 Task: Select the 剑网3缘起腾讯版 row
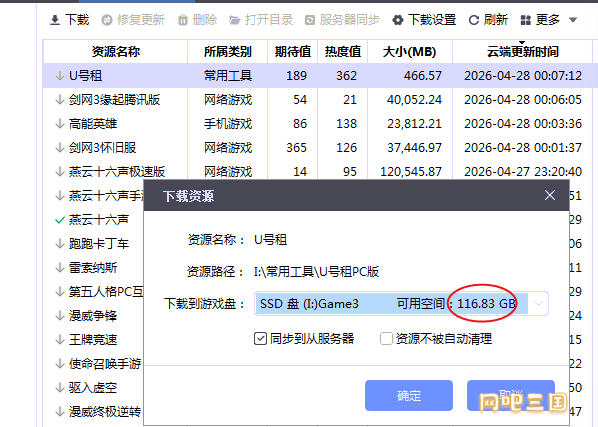point(318,100)
